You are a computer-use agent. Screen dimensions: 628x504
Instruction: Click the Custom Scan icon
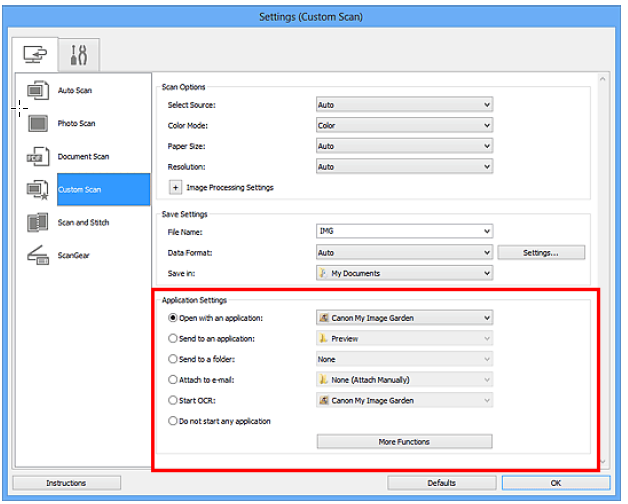[x=36, y=189]
